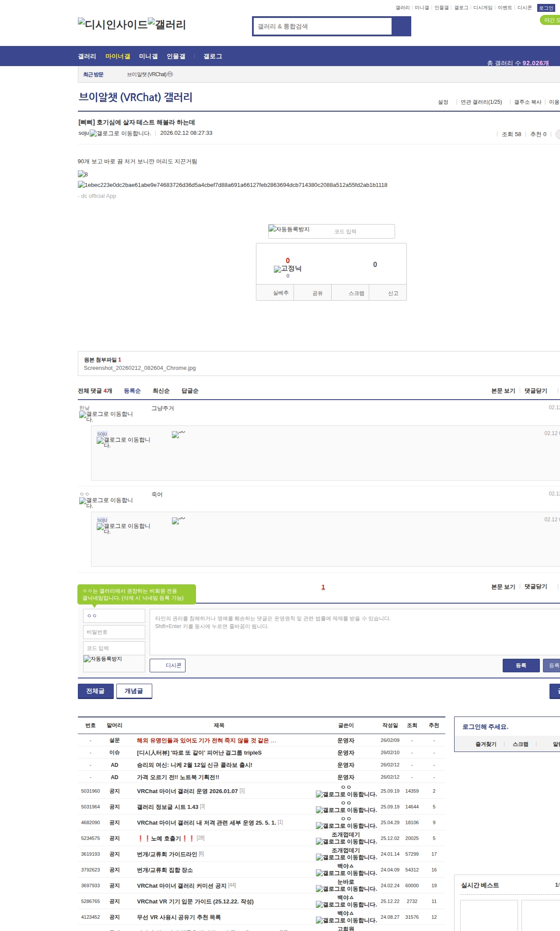Click 본문 보기 below the comment list
The image size is (560, 931).
[503, 587]
